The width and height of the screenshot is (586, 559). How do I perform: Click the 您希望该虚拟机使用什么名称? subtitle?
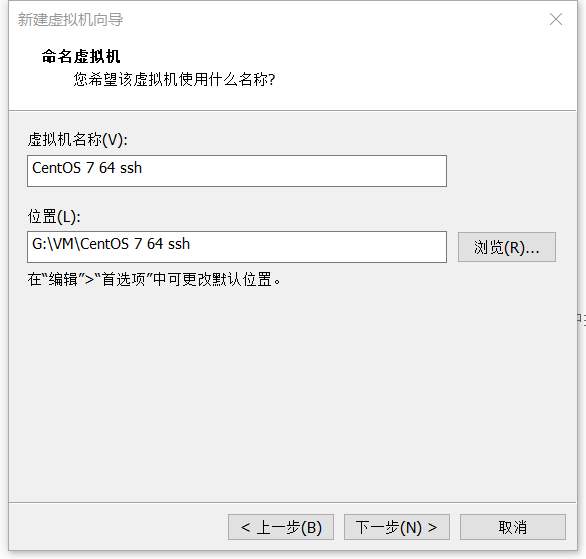click(174, 79)
